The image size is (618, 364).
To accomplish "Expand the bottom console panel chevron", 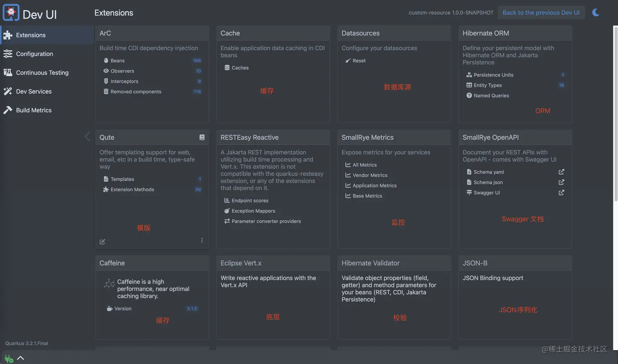I will point(20,358).
